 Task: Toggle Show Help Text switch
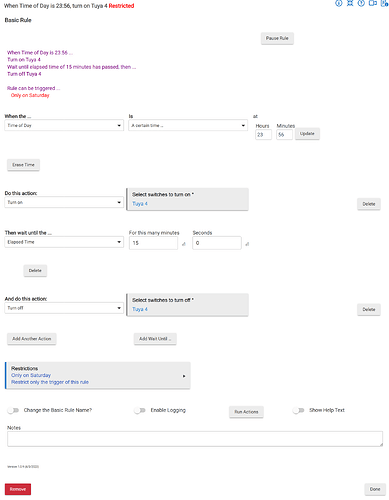coord(298,410)
